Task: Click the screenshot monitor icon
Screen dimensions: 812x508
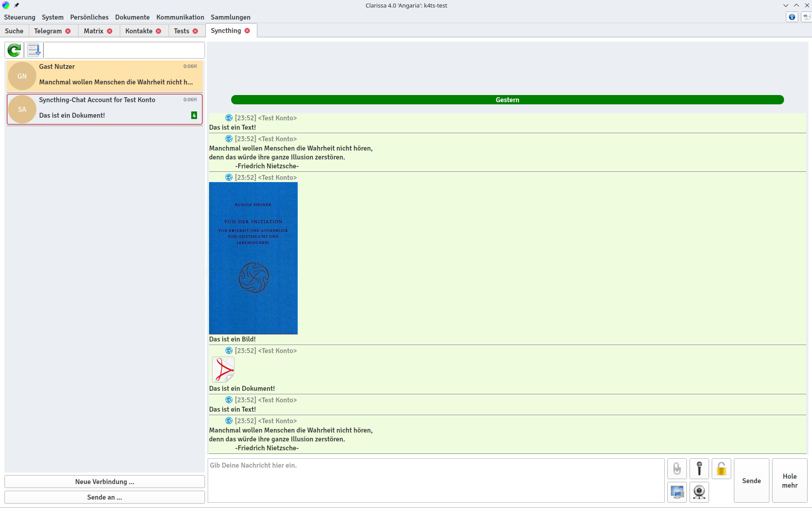Action: 677,492
